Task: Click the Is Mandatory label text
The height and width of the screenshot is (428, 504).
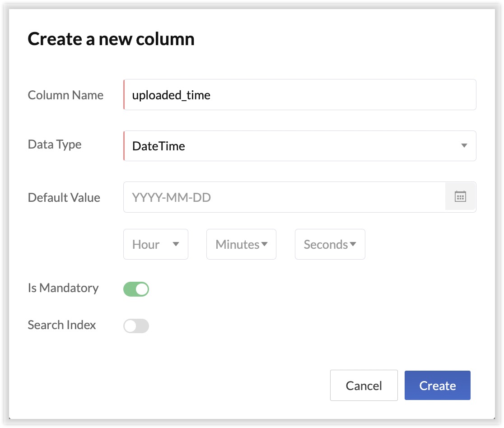Action: (x=63, y=288)
